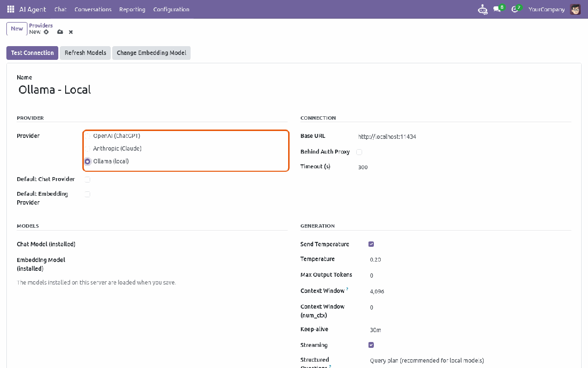The height and width of the screenshot is (368, 588).
Task: Click the CONNECTION section heading
Action: pyautogui.click(x=318, y=118)
